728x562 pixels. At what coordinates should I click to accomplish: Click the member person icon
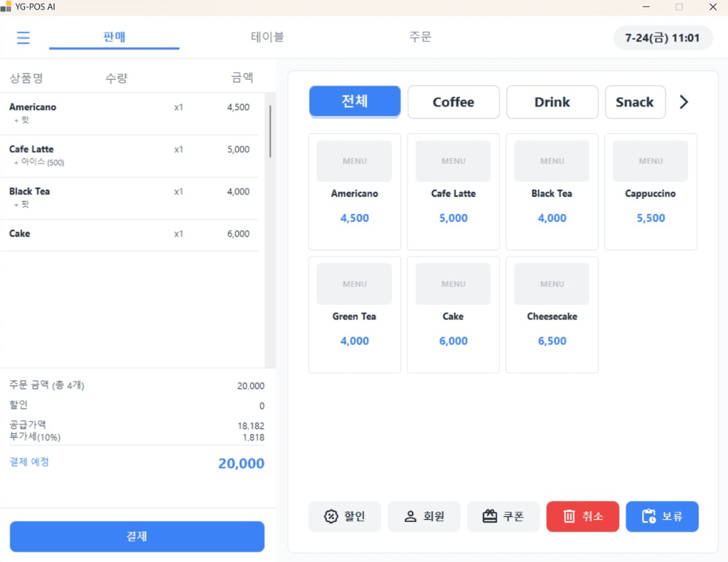411,516
